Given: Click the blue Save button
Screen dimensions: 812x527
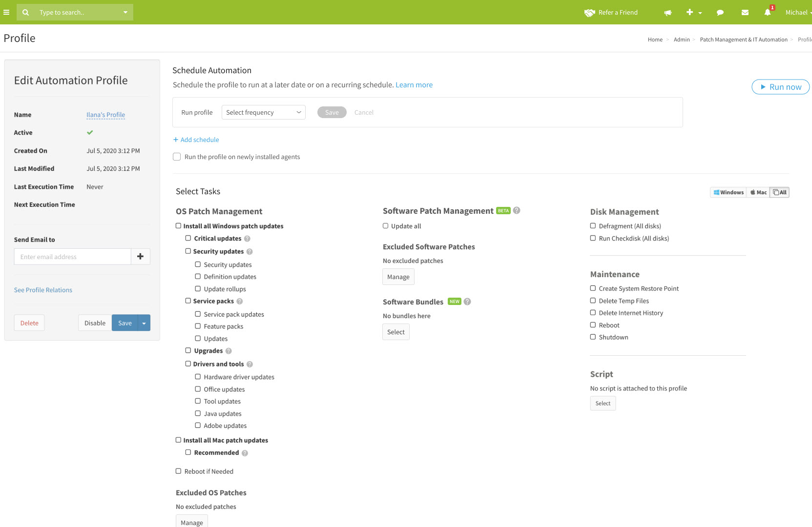Looking at the screenshot, I should click(125, 323).
